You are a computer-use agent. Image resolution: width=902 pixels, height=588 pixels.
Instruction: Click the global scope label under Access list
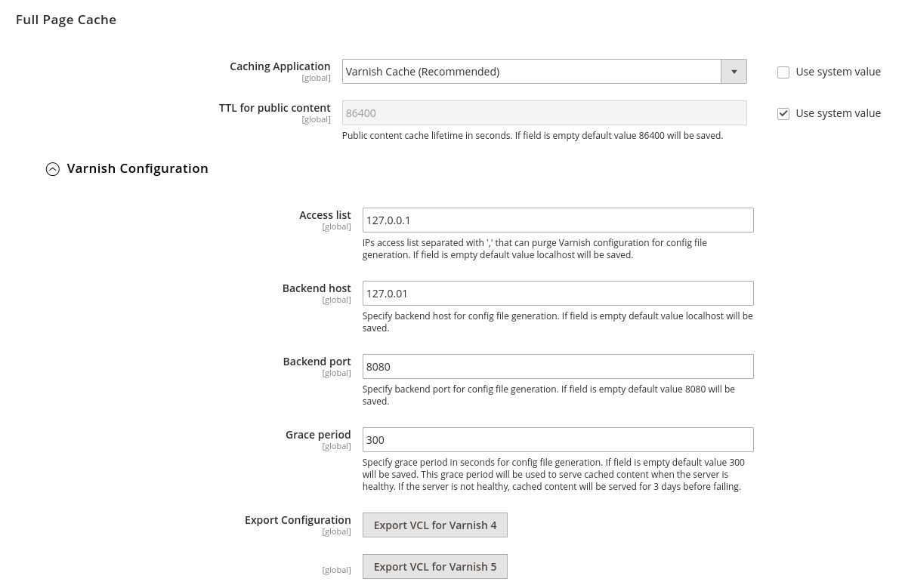point(336,226)
